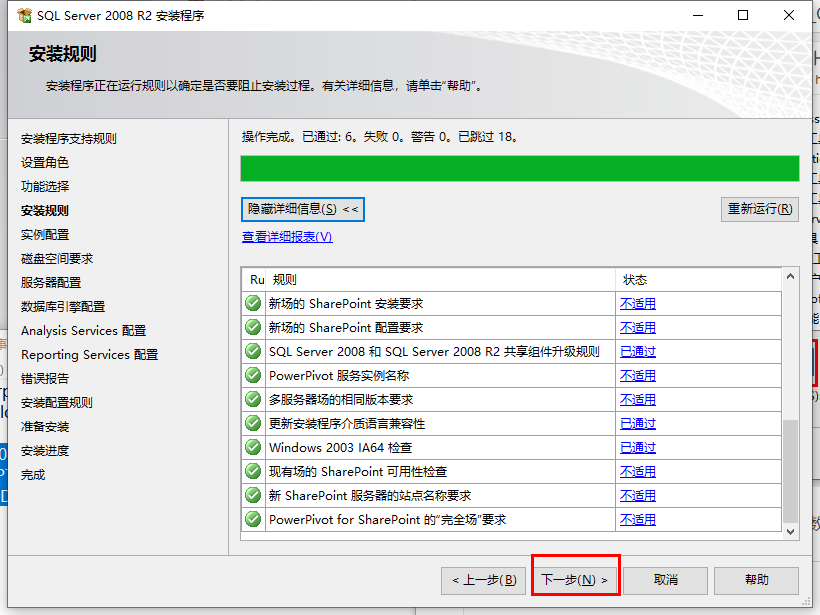The width and height of the screenshot is (820, 615).
Task: Select 磁盘空间要求 step in sidebar
Action: pos(56,259)
